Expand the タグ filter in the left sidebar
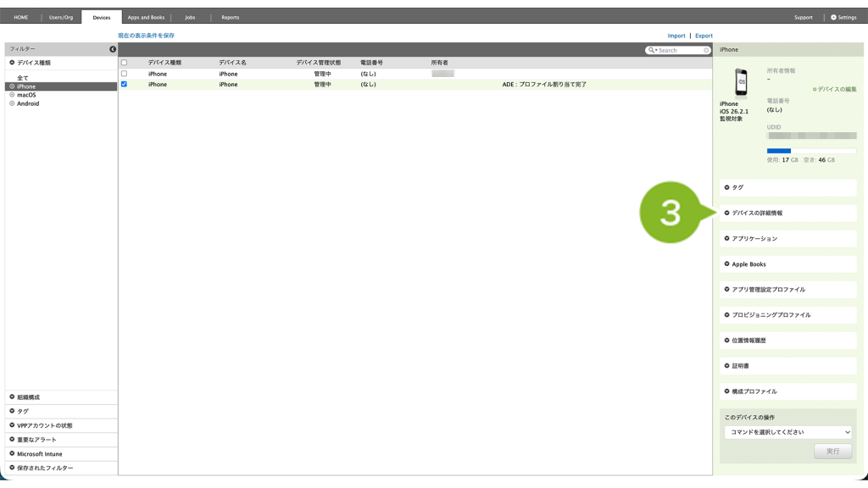The image size is (868, 488). [x=61, y=411]
